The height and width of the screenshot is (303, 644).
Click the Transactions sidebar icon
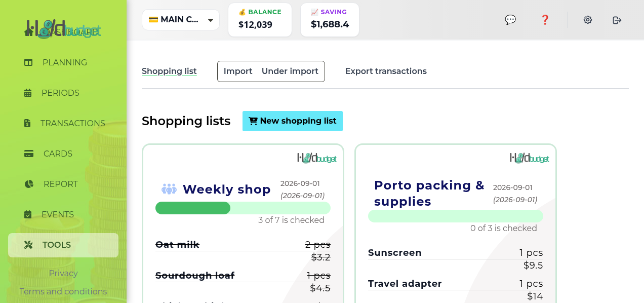click(x=27, y=123)
